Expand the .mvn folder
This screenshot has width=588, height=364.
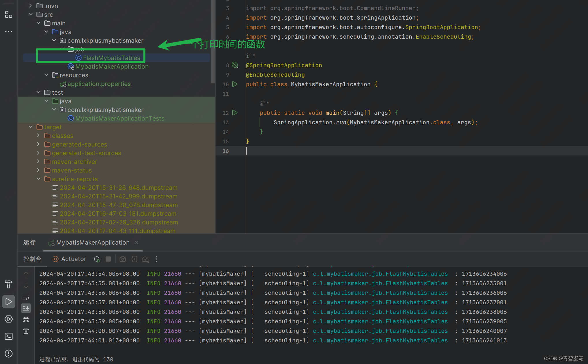[x=30, y=6]
